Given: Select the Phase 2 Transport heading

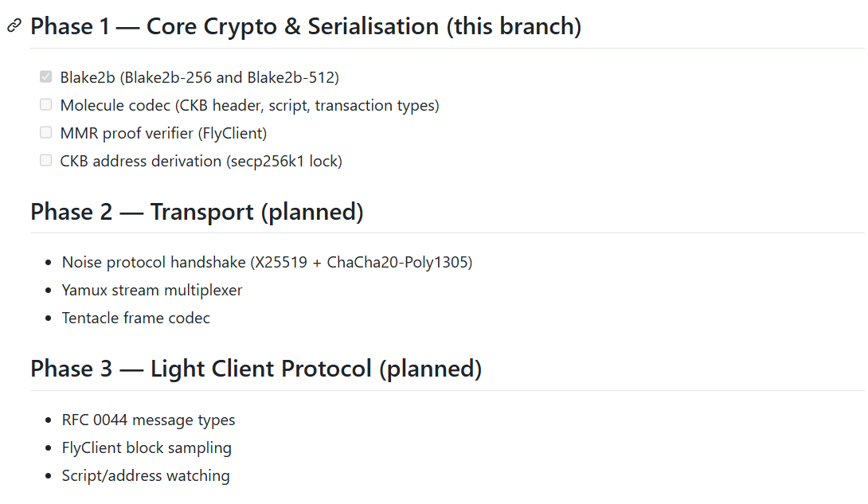Looking at the screenshot, I should pos(197,213).
